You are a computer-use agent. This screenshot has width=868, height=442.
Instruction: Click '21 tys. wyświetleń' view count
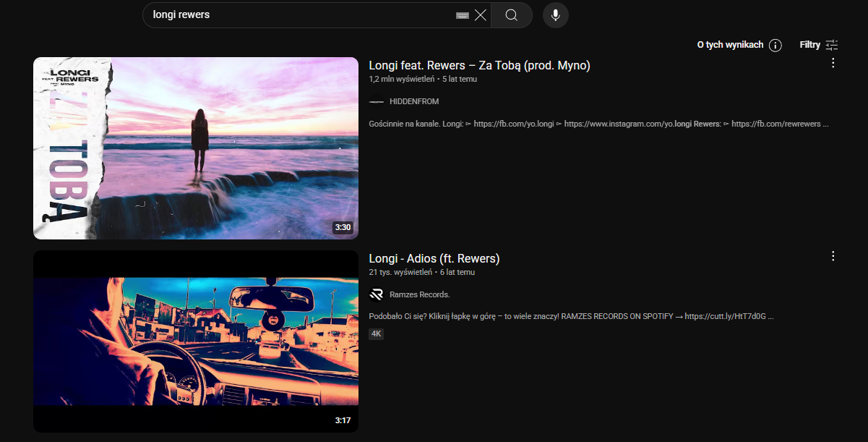400,272
